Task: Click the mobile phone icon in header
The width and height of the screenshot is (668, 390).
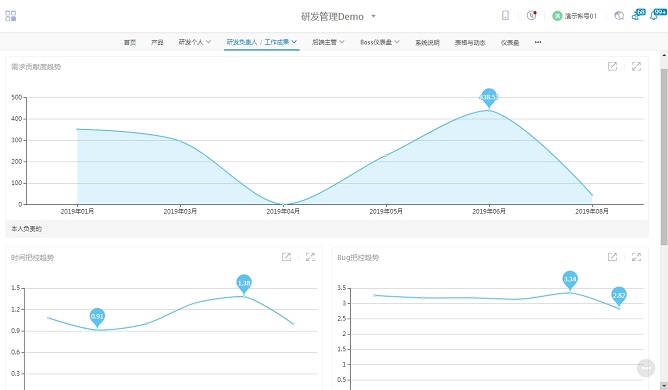Action: coord(505,16)
